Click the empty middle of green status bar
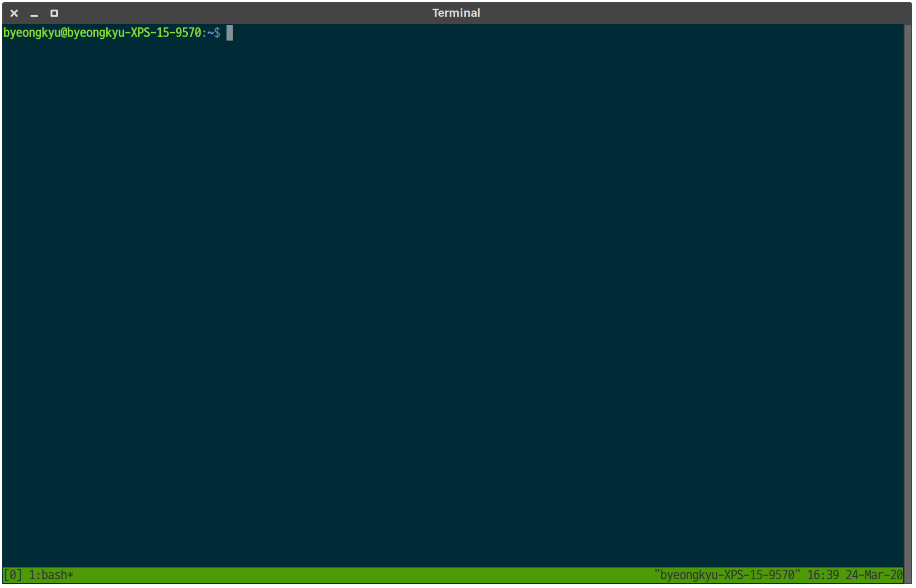The width and height of the screenshot is (916, 588). (x=366, y=575)
